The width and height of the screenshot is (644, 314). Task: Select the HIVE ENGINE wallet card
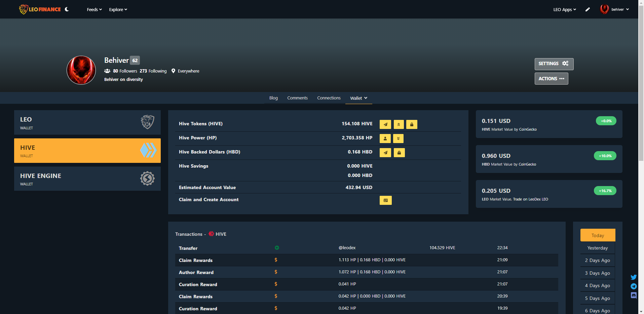(87, 179)
